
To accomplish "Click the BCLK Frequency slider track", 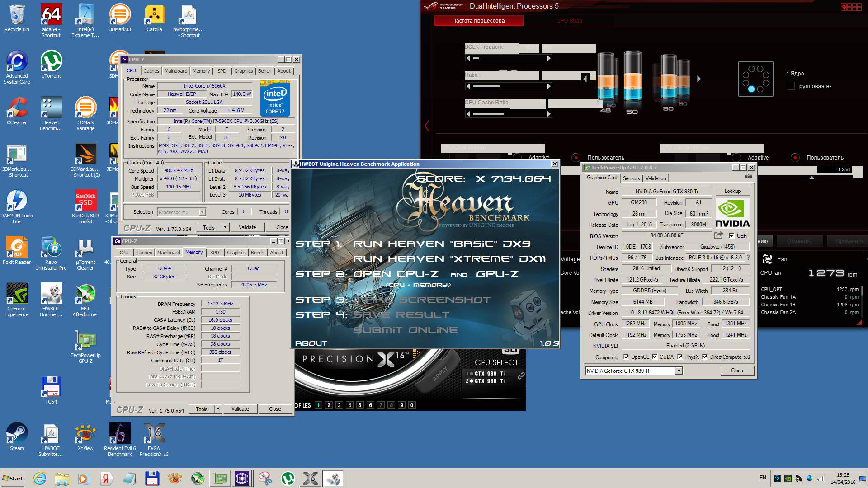I will click(509, 58).
